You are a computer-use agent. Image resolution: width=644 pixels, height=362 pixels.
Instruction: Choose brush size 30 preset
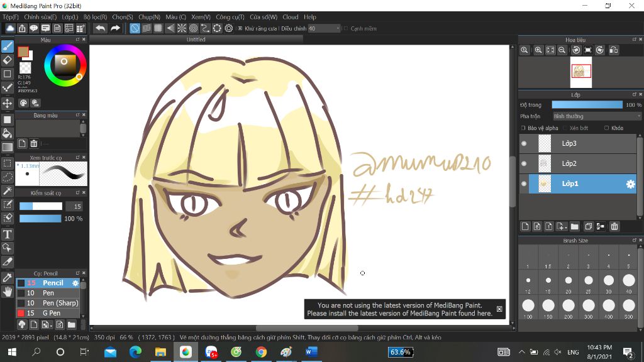(609, 282)
